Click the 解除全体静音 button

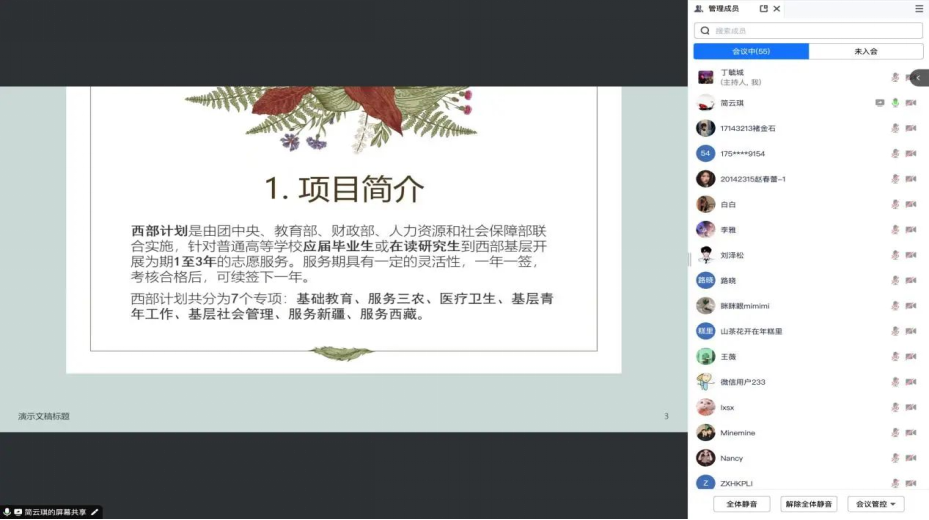pos(808,504)
